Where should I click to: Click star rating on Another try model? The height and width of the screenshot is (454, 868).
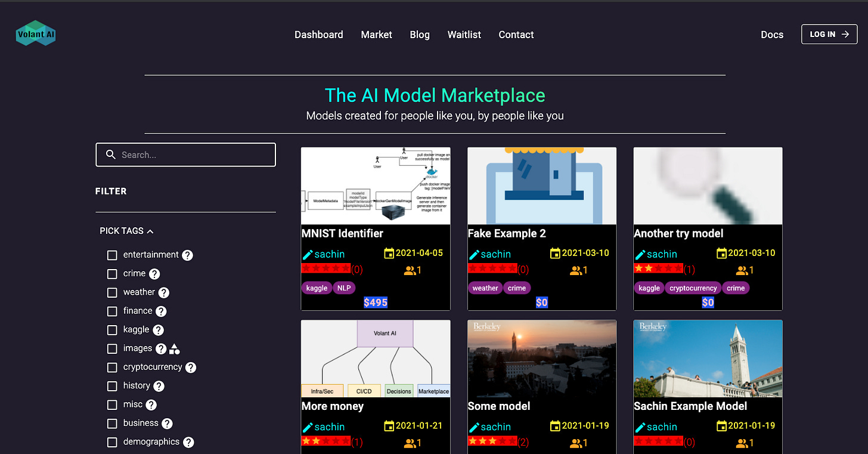tap(658, 269)
